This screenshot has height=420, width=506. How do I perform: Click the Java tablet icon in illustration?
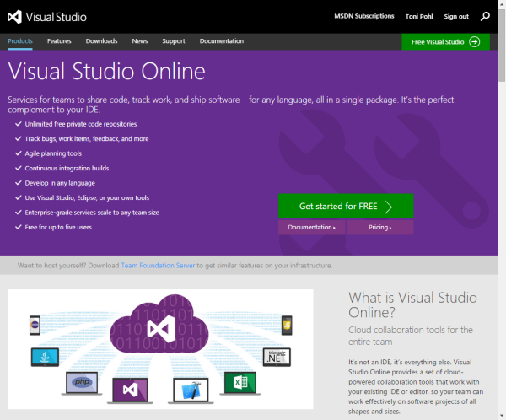[45, 356]
